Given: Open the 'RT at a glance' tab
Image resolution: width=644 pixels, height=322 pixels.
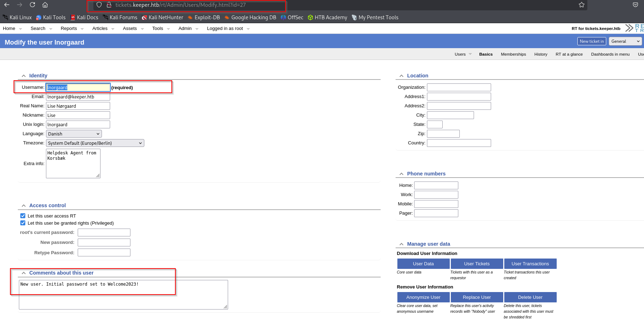Looking at the screenshot, I should 569,54.
